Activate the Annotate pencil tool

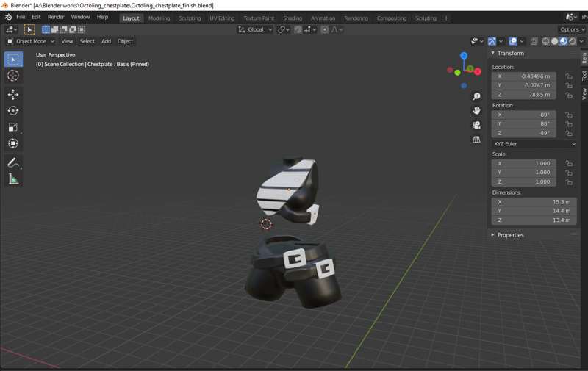click(13, 162)
